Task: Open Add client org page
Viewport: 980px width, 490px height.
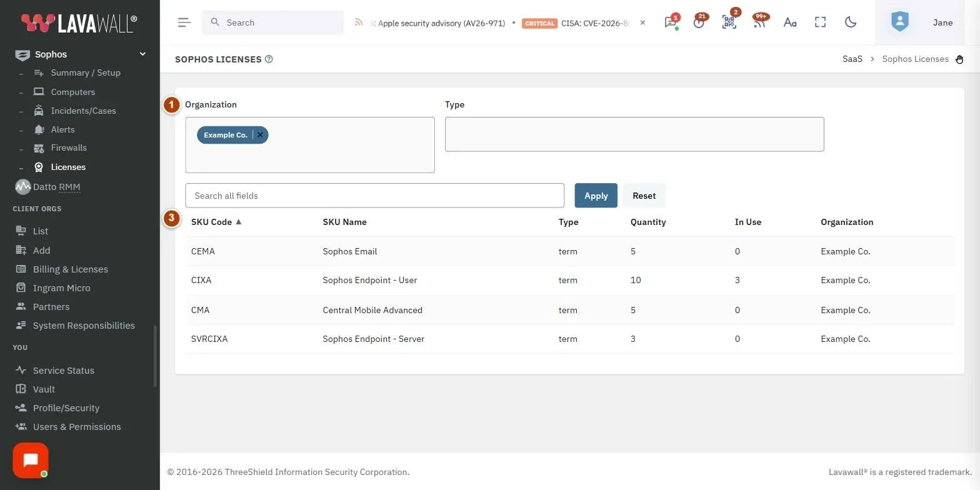Action: (x=41, y=251)
